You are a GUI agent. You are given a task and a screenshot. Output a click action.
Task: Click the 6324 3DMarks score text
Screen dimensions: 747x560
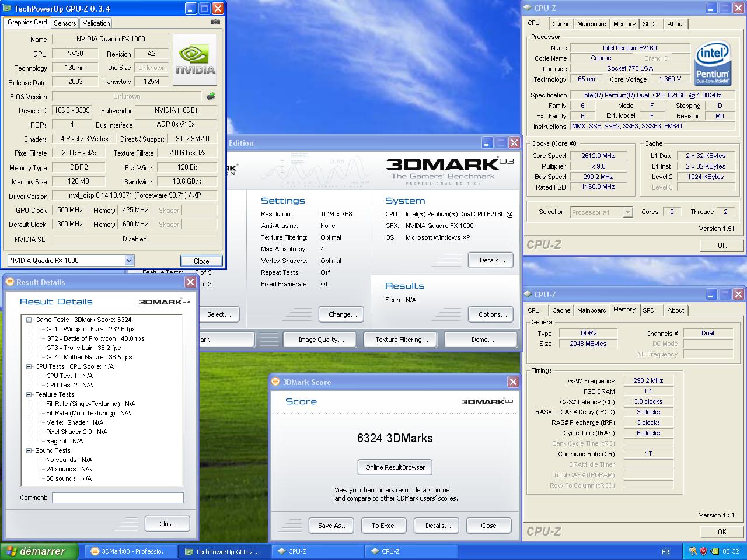coord(395,438)
